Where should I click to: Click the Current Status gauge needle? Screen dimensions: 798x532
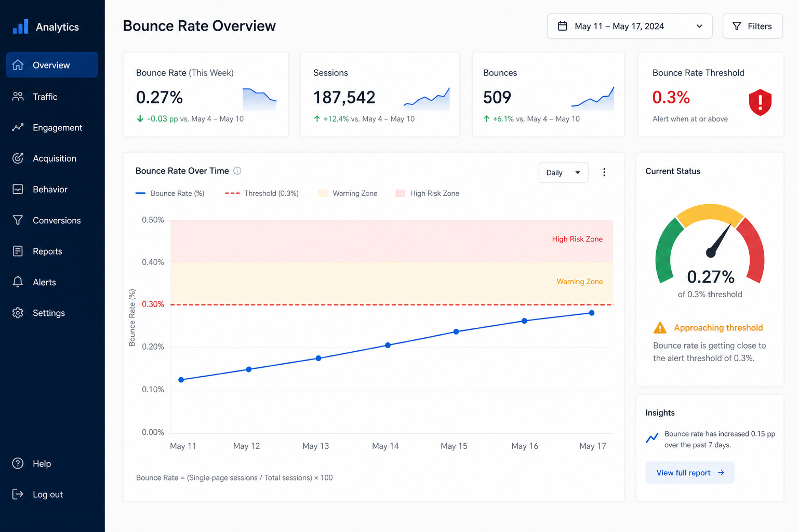click(719, 241)
